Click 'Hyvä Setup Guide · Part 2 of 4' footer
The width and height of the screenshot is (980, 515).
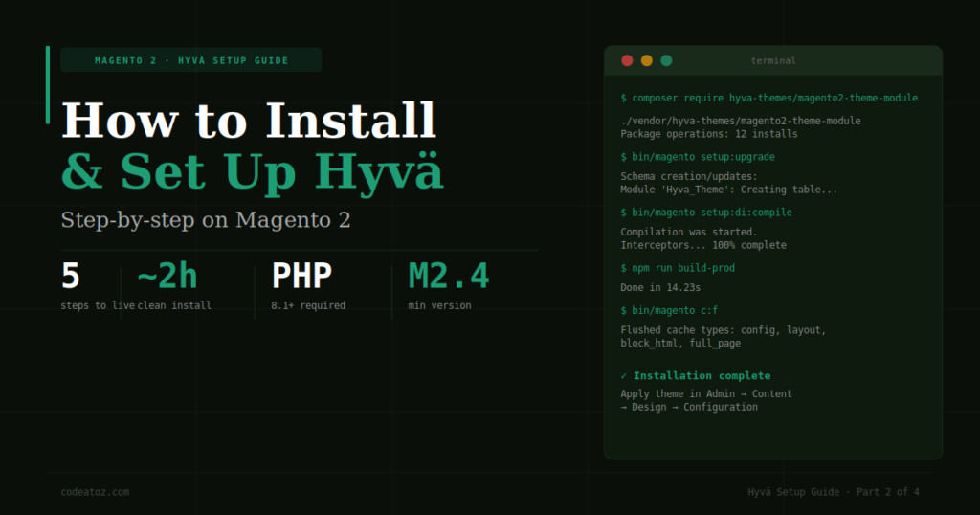(834, 492)
